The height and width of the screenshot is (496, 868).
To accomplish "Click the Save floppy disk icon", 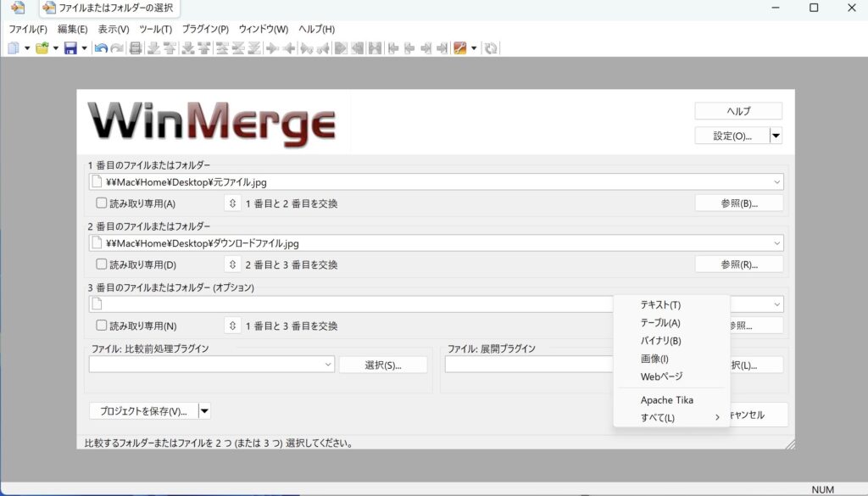I will pos(70,48).
